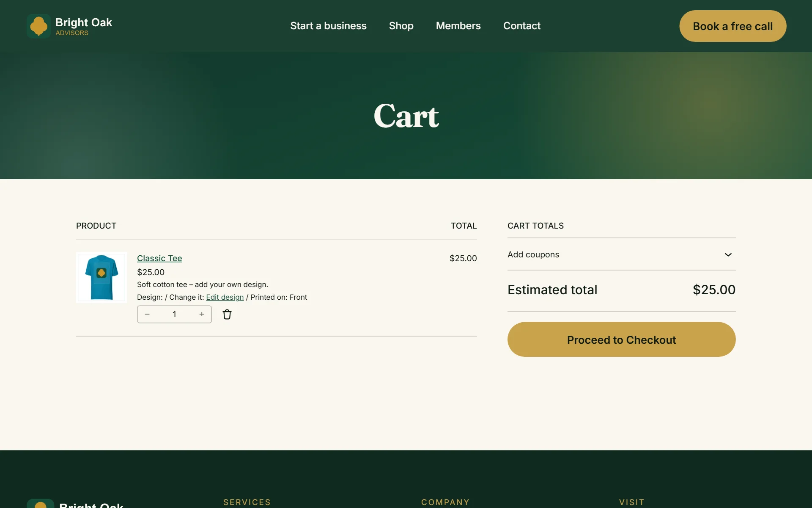This screenshot has height=508, width=812.
Task: Click the PRODUCT column header
Action: pyautogui.click(x=96, y=226)
